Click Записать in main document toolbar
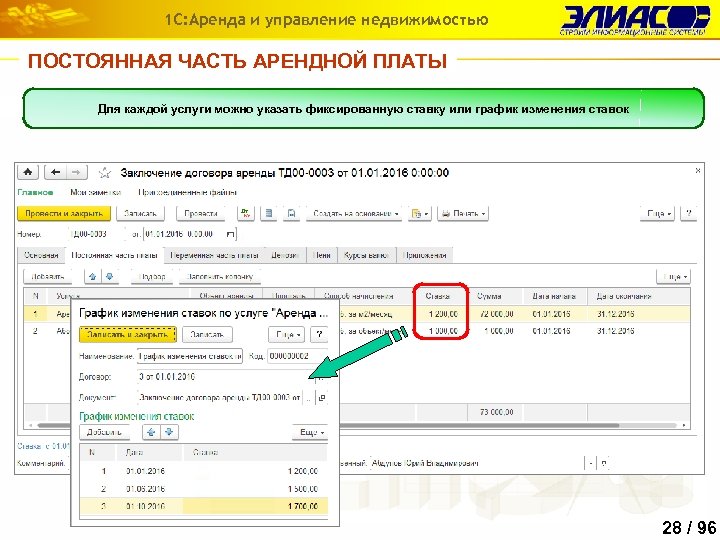 [141, 214]
